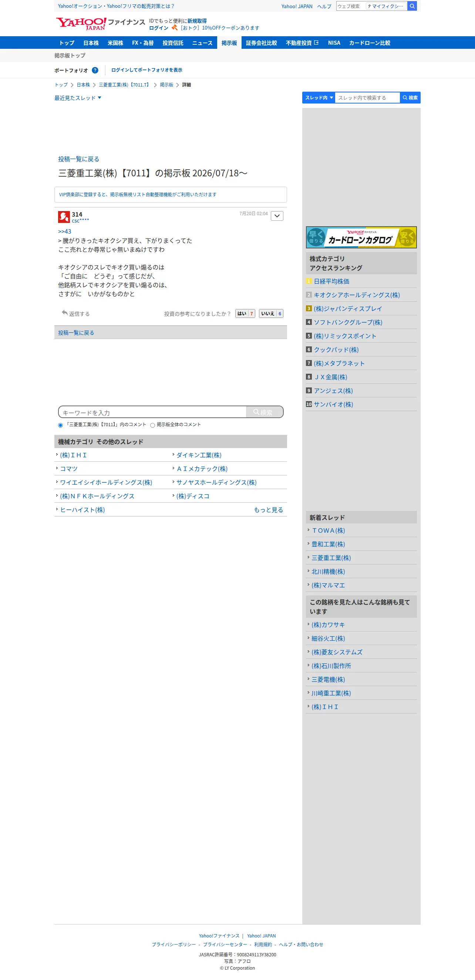The height and width of the screenshot is (980, 475).
Task: Open the カードローンカタログ banner
Action: tap(361, 237)
